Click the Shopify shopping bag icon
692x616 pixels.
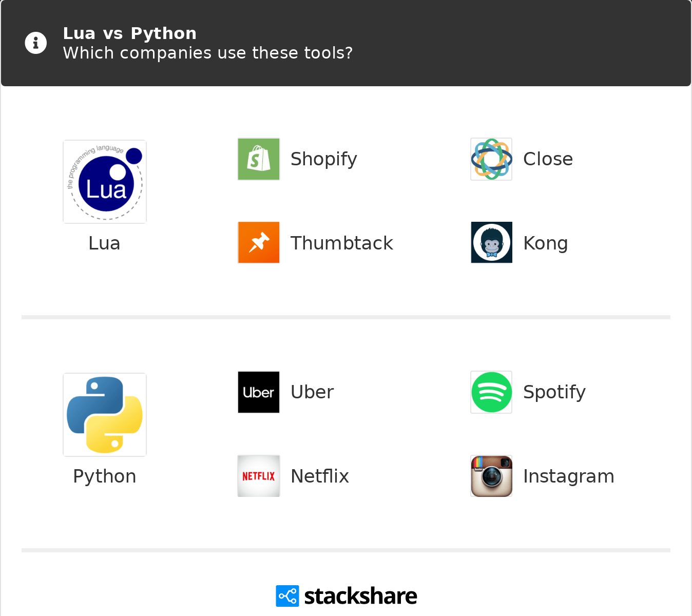(x=259, y=159)
